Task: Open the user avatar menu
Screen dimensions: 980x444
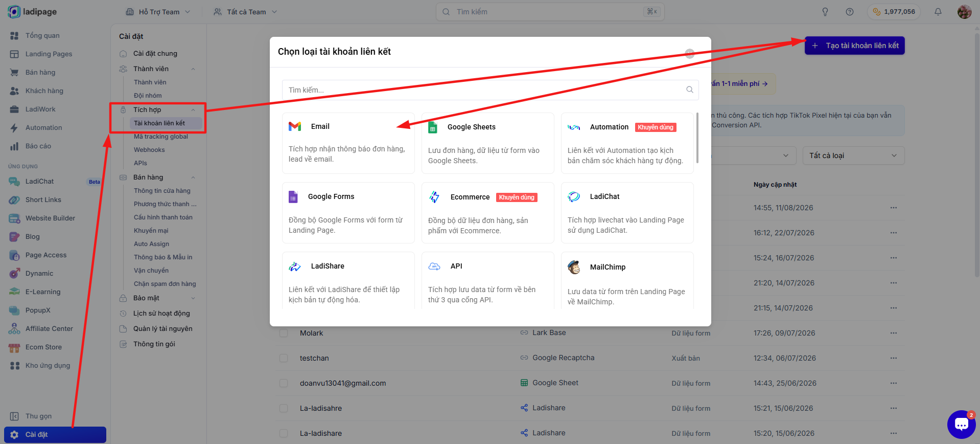Action: click(965, 12)
